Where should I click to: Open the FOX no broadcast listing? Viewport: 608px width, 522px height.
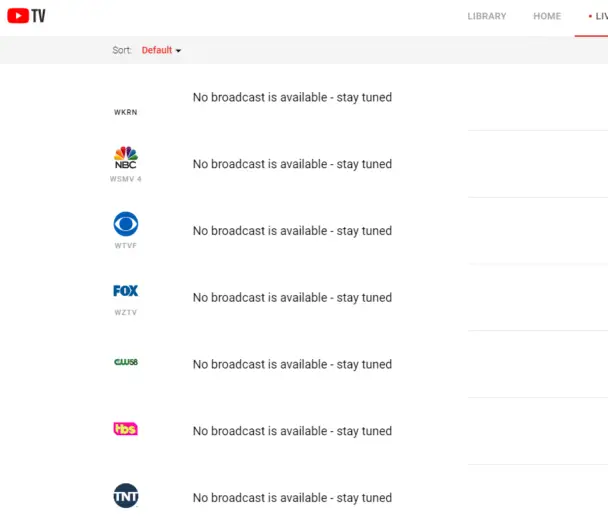(x=292, y=297)
